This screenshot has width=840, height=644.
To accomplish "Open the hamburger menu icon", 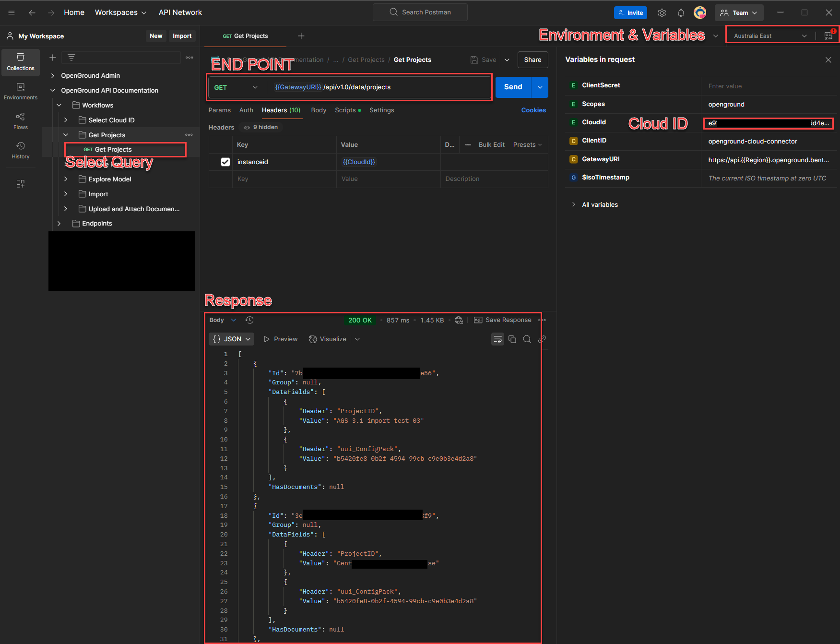I will click(x=12, y=12).
